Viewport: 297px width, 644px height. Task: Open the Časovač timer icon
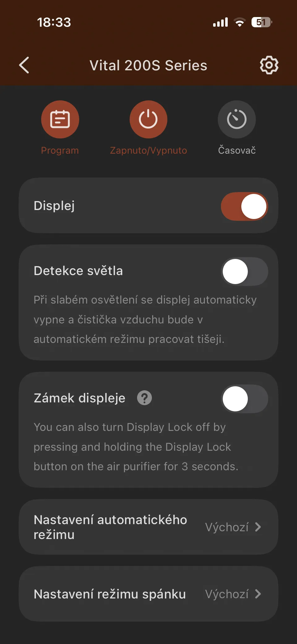tap(237, 119)
